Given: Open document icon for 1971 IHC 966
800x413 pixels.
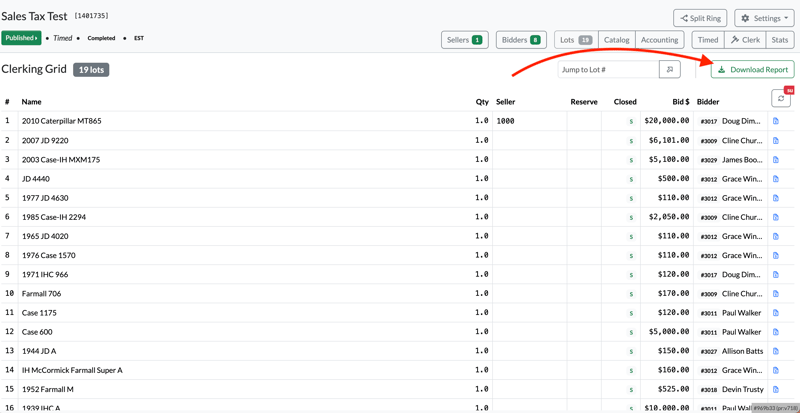Looking at the screenshot, I should pos(776,275).
